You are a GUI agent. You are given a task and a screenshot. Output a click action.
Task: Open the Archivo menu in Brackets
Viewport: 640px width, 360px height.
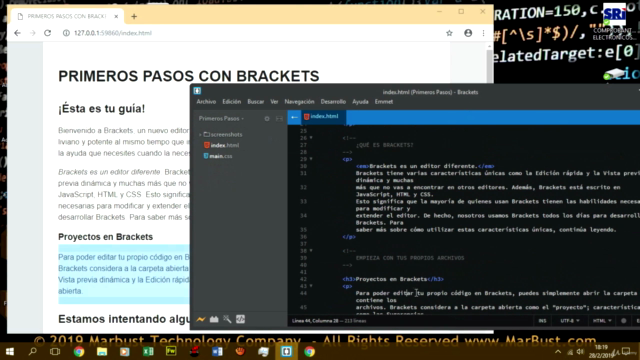[206, 102]
